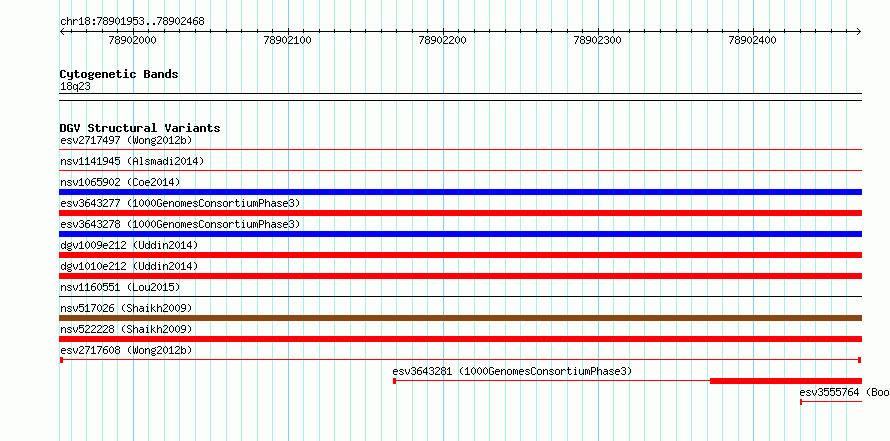The image size is (890, 441).
Task: Click the chr18:78901953..78902468 coordinate label
Action: 132,22
